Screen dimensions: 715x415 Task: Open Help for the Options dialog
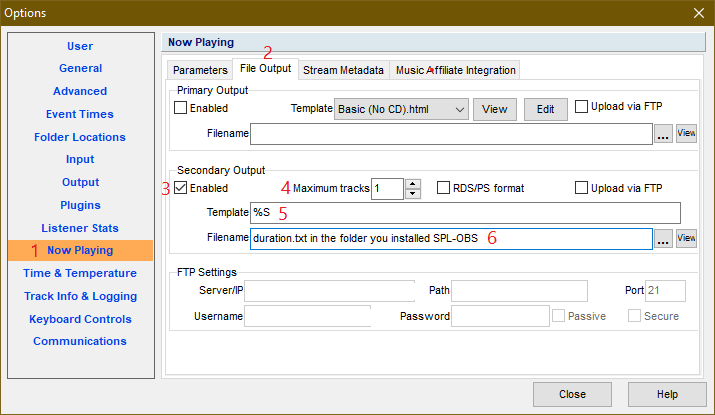[667, 394]
